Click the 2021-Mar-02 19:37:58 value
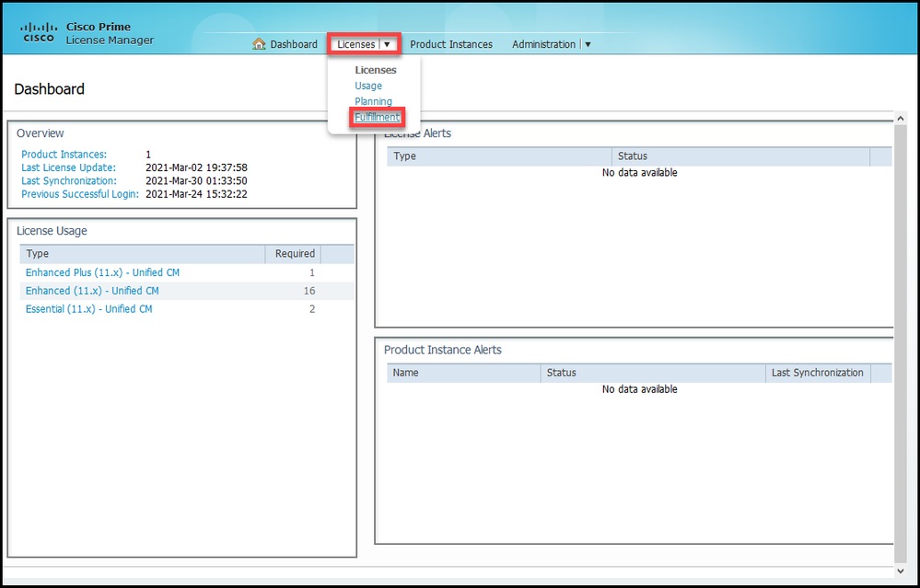Screen dimensions: 920x588 click(196, 167)
